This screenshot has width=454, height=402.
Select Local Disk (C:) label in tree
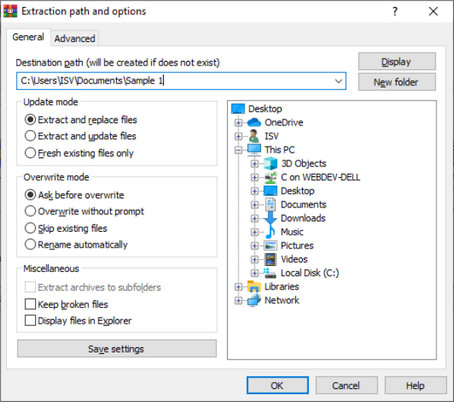click(310, 273)
